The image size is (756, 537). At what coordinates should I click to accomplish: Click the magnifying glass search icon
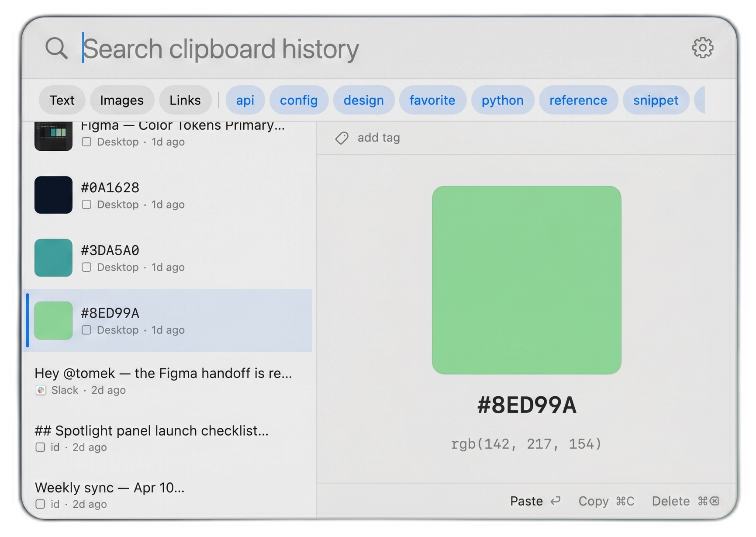pos(56,48)
